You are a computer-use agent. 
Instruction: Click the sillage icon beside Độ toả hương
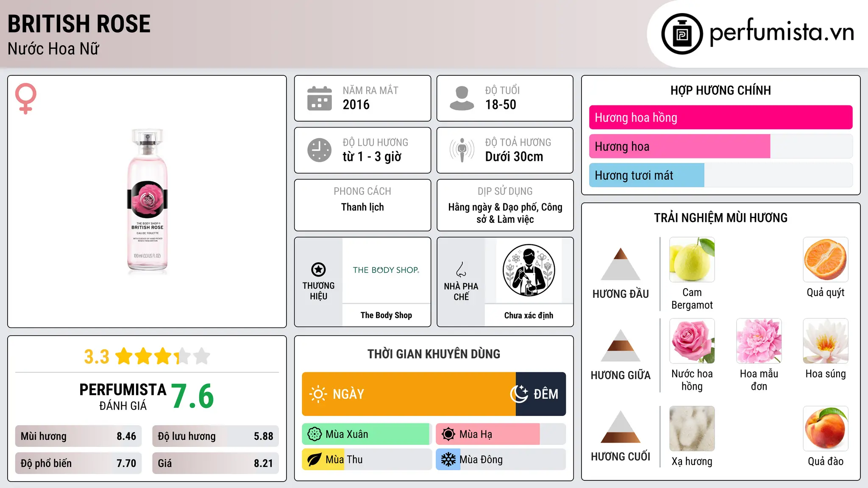click(462, 150)
